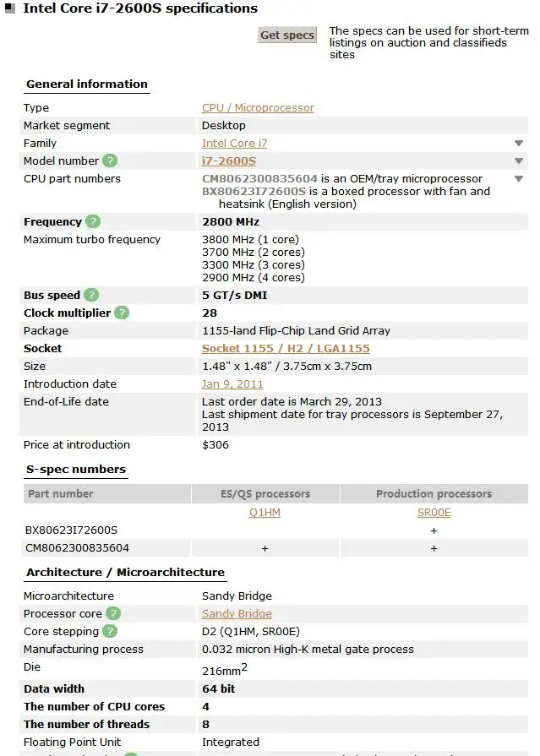Viewport: 540px width, 756px height.
Task: Open the Model number row dropdown arrow
Action: (518, 161)
